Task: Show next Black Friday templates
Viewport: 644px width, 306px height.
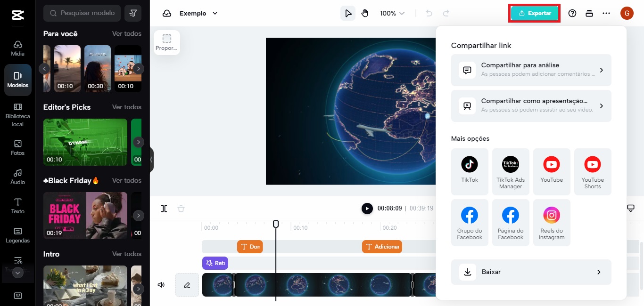Action: [x=138, y=216]
